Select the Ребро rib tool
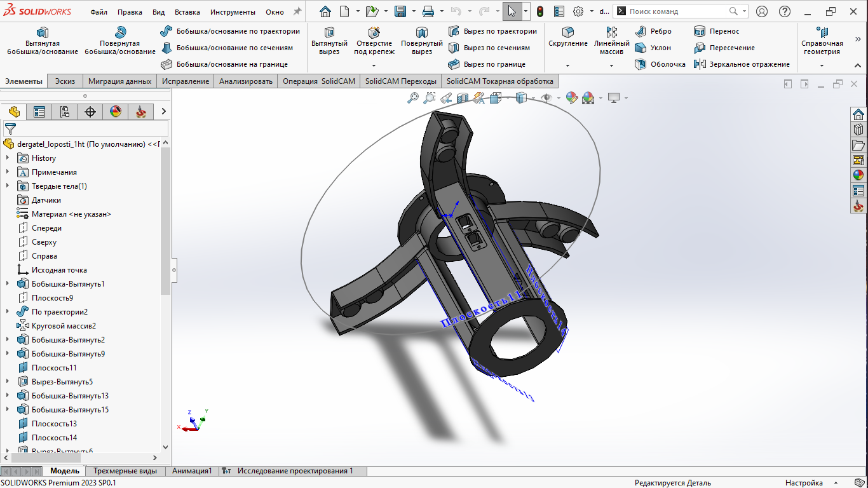The height and width of the screenshot is (488, 868). pyautogui.click(x=653, y=31)
